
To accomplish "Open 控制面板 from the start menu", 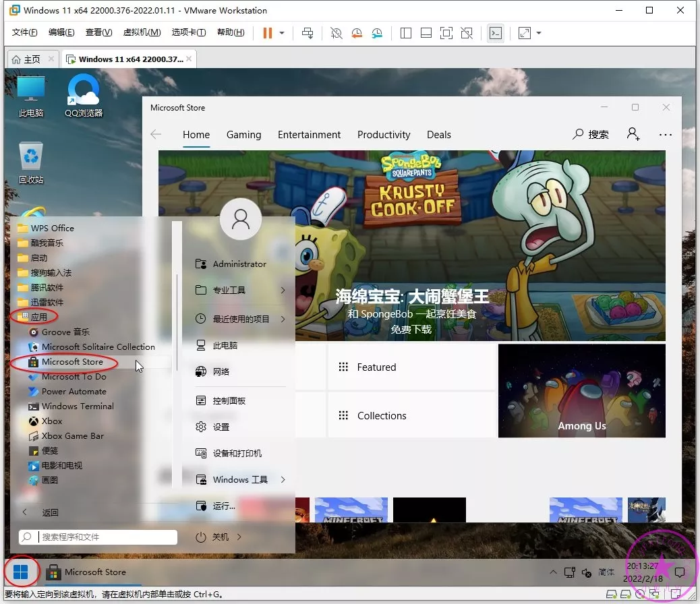I will click(x=229, y=401).
